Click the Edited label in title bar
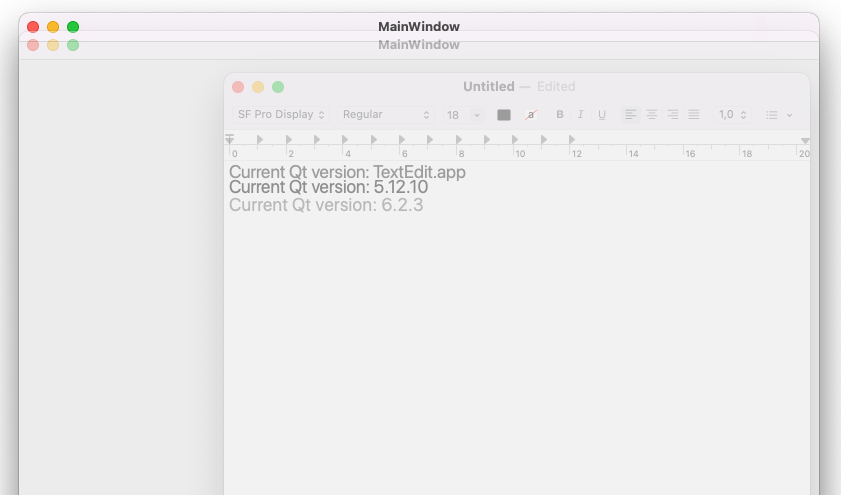 (556, 87)
